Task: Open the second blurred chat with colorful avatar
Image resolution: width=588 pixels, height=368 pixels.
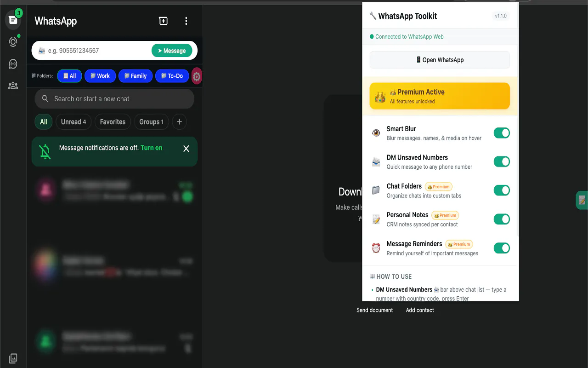Action: coord(114,267)
